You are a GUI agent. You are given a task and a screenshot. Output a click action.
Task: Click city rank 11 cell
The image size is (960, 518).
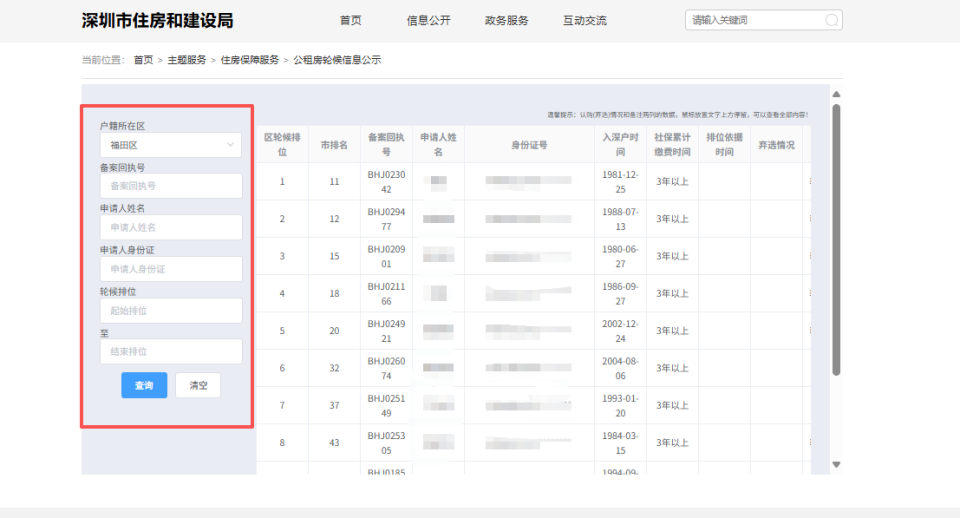334,182
